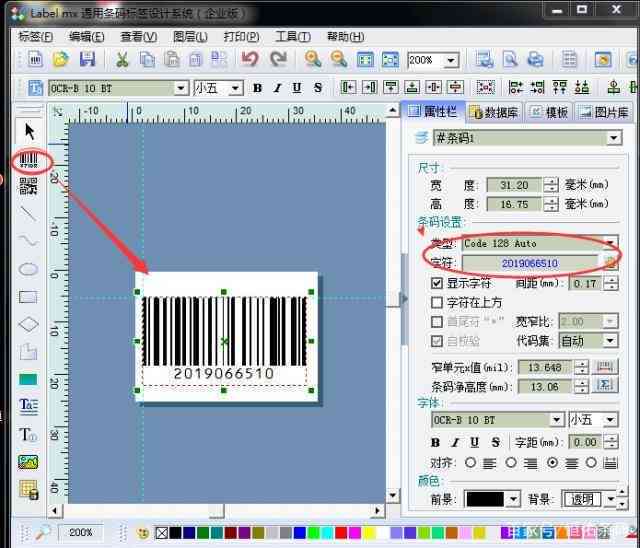
Task: Select the justify align radio button
Action: pyautogui.click(x=591, y=462)
